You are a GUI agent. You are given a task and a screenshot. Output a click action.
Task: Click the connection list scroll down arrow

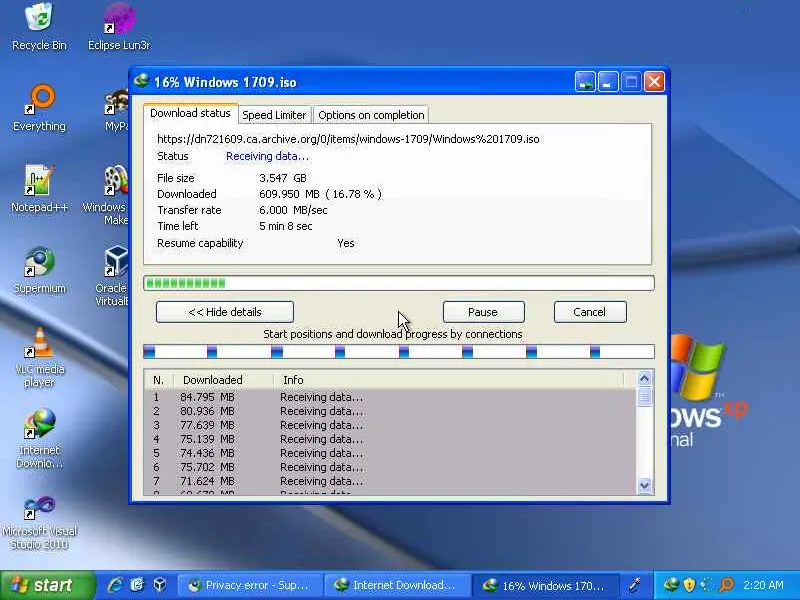[644, 485]
